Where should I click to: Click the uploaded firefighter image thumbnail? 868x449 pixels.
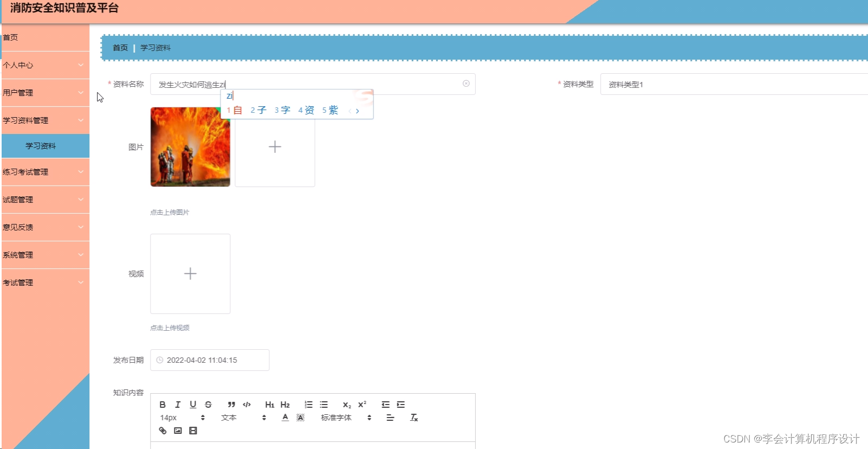pyautogui.click(x=190, y=146)
